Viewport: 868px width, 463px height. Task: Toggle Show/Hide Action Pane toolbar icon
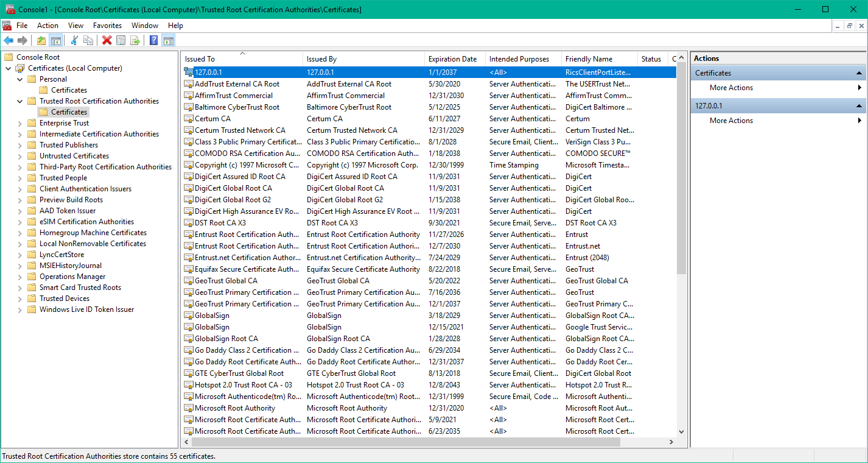168,40
